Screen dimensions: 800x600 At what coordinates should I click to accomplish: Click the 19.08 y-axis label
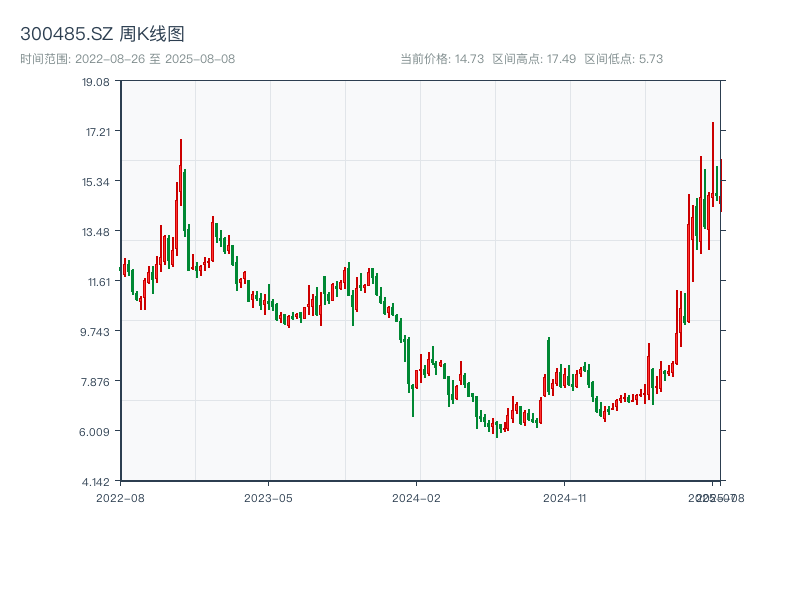tap(96, 82)
